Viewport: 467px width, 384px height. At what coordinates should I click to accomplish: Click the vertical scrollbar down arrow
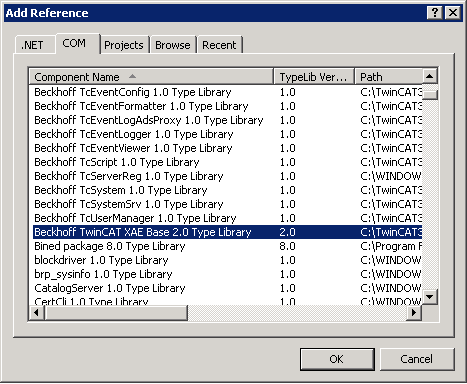pos(430,296)
